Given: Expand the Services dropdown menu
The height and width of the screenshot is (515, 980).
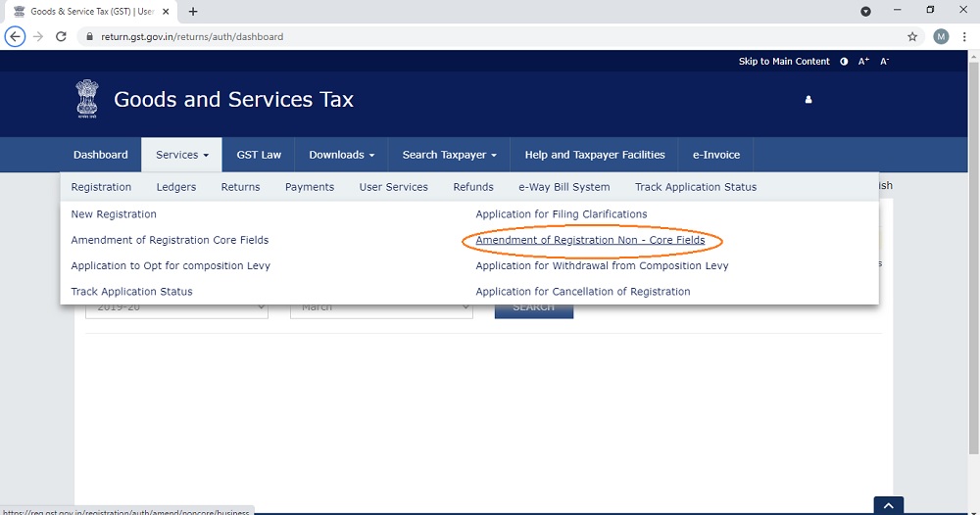Looking at the screenshot, I should (182, 155).
